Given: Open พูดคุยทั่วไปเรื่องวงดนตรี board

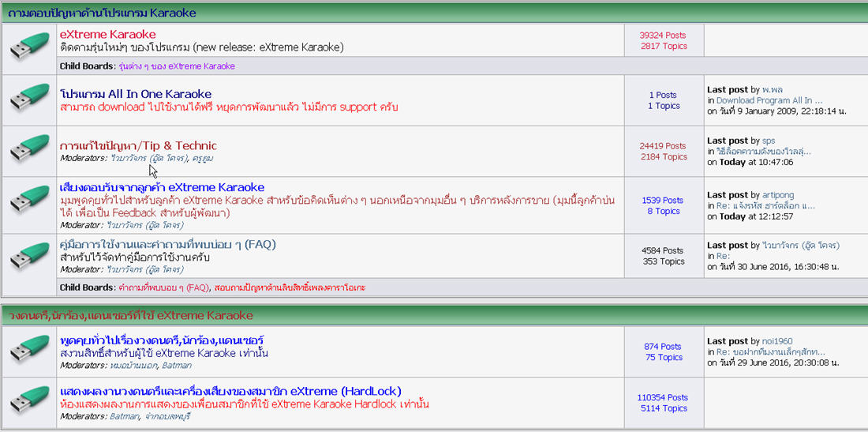Looking at the screenshot, I should [x=162, y=340].
